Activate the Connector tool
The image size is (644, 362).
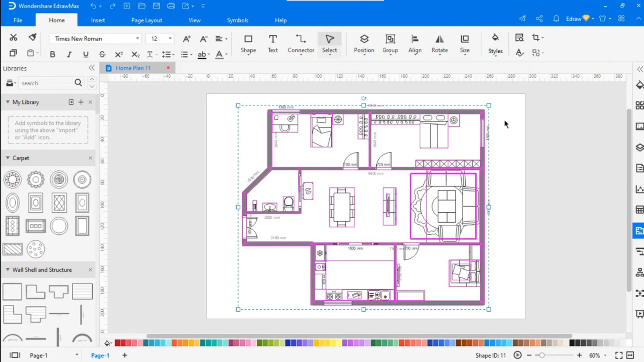pyautogui.click(x=301, y=44)
